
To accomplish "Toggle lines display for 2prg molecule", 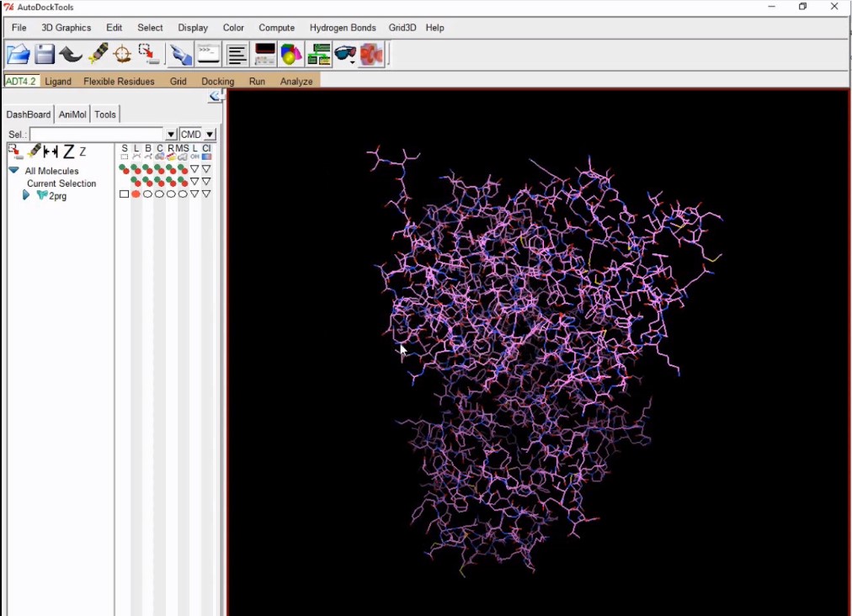I will [136, 194].
